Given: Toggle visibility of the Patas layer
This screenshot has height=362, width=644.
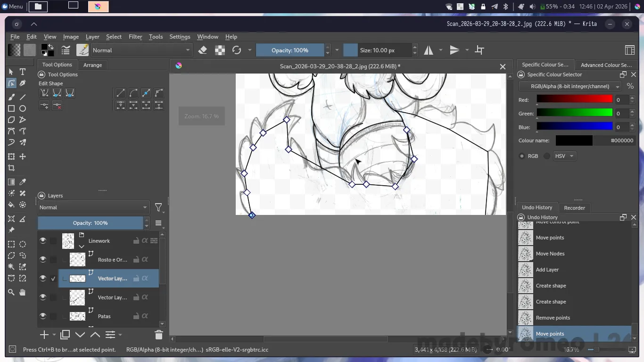Looking at the screenshot, I should pos(43,316).
